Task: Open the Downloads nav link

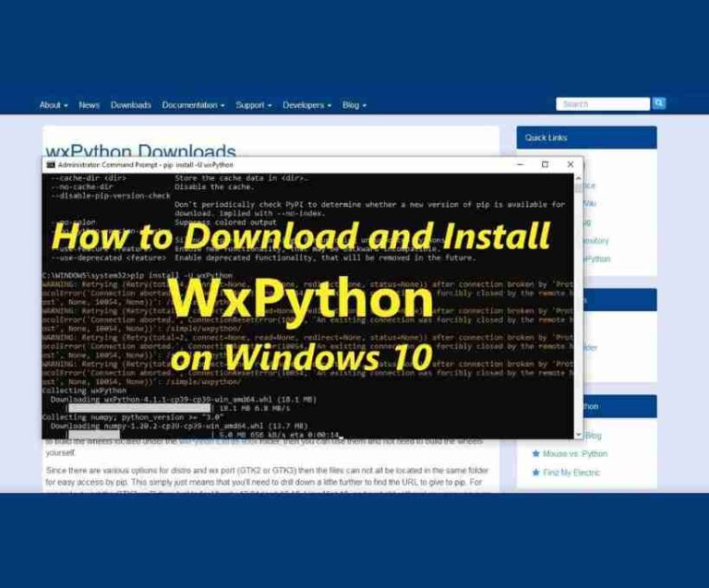Action: point(131,105)
